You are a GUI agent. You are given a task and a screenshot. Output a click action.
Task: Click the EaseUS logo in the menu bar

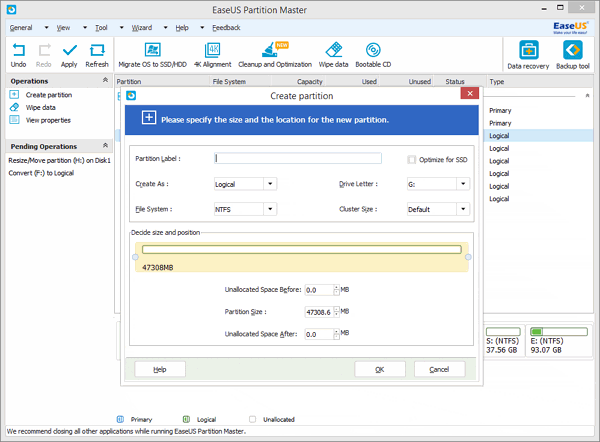tap(570, 28)
